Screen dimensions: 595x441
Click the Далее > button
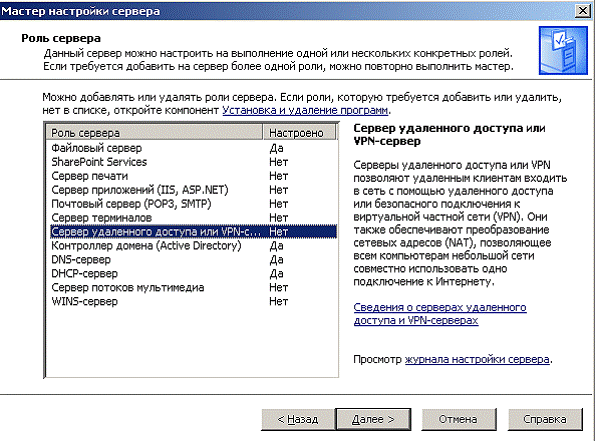(373, 419)
